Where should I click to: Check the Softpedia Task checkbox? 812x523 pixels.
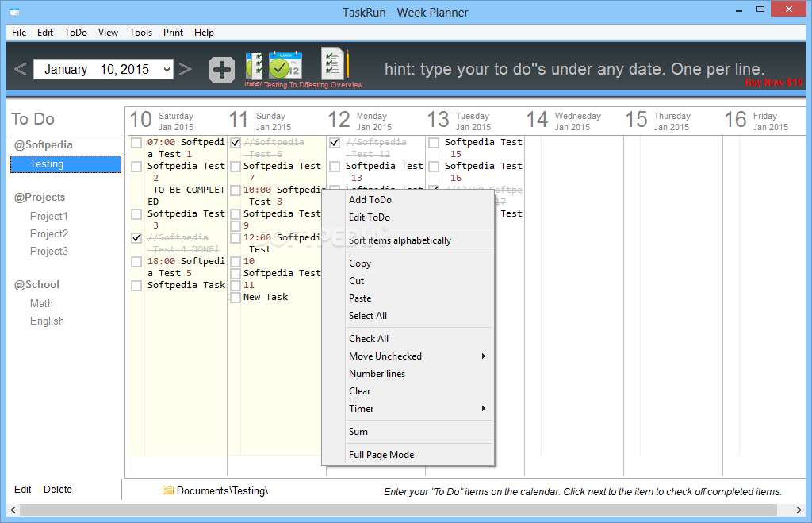pos(136,286)
